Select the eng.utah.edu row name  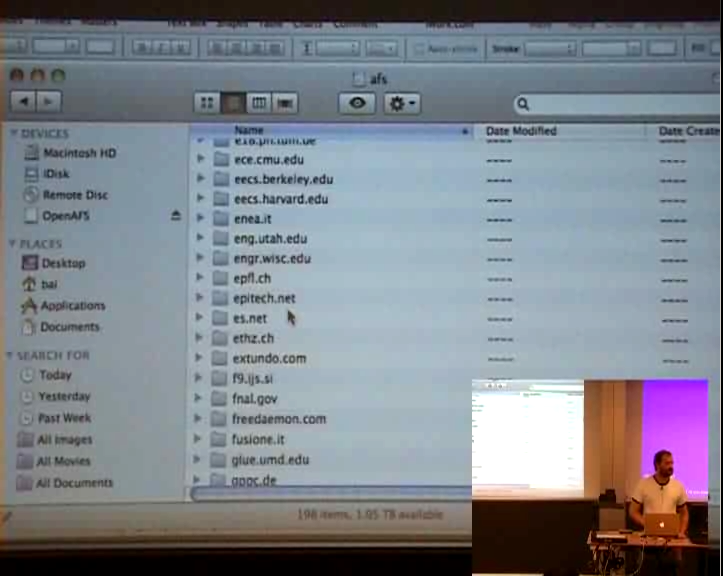pyautogui.click(x=271, y=238)
